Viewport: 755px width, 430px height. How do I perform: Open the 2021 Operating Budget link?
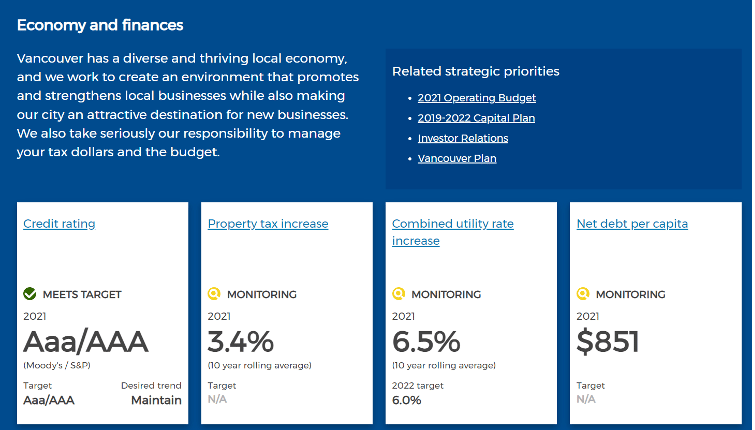[477, 98]
